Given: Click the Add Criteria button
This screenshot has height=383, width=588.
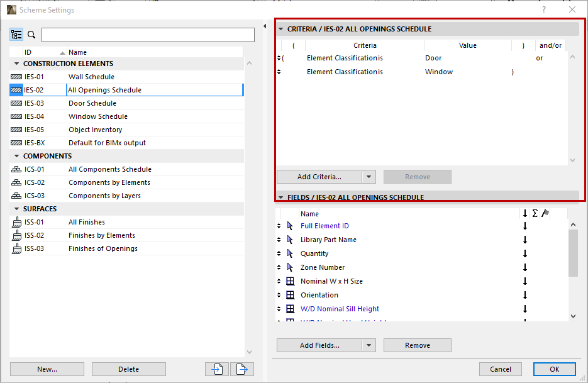Looking at the screenshot, I should tap(319, 177).
